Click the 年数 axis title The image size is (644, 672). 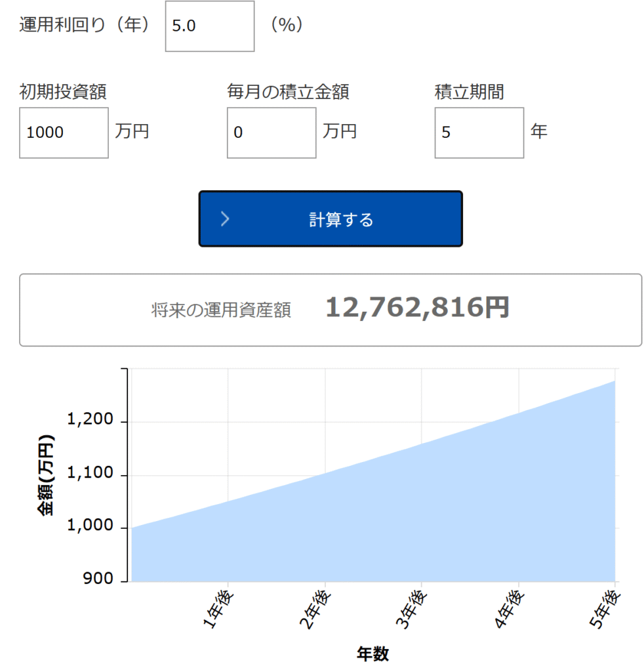tap(373, 654)
